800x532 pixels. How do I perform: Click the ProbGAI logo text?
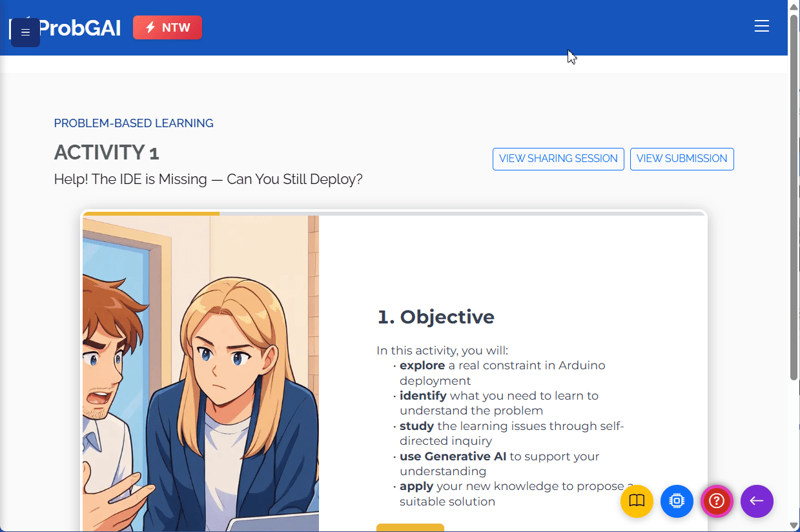[x=79, y=28]
